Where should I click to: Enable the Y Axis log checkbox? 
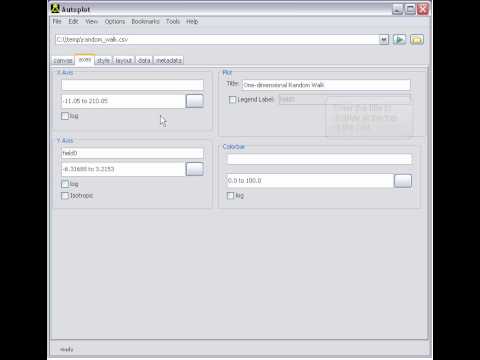(x=65, y=184)
